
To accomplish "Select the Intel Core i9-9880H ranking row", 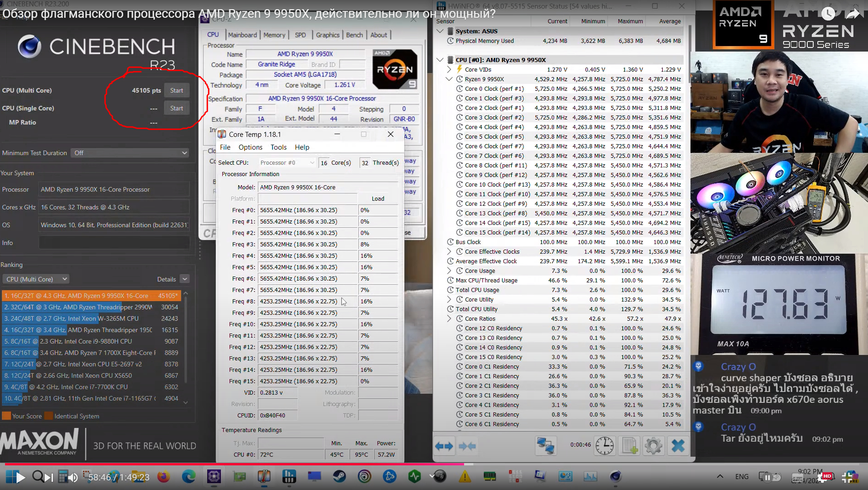I will pos(91,341).
